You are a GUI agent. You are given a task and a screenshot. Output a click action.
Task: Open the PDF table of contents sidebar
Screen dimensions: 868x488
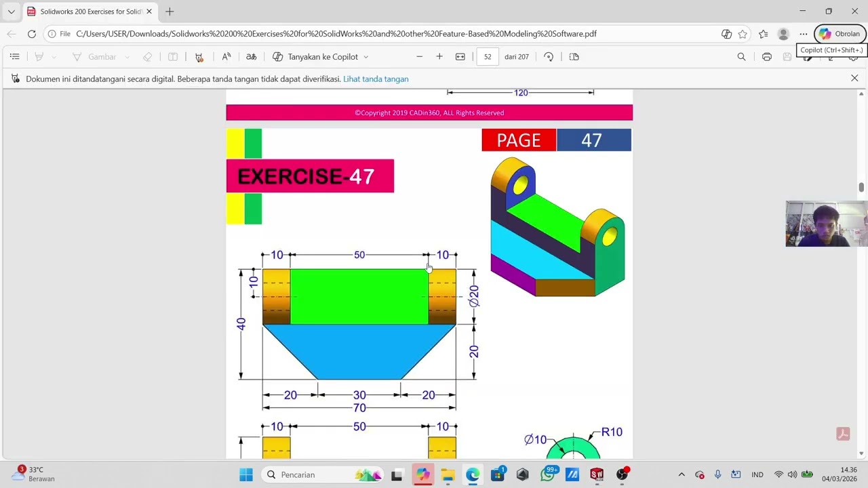[15, 57]
